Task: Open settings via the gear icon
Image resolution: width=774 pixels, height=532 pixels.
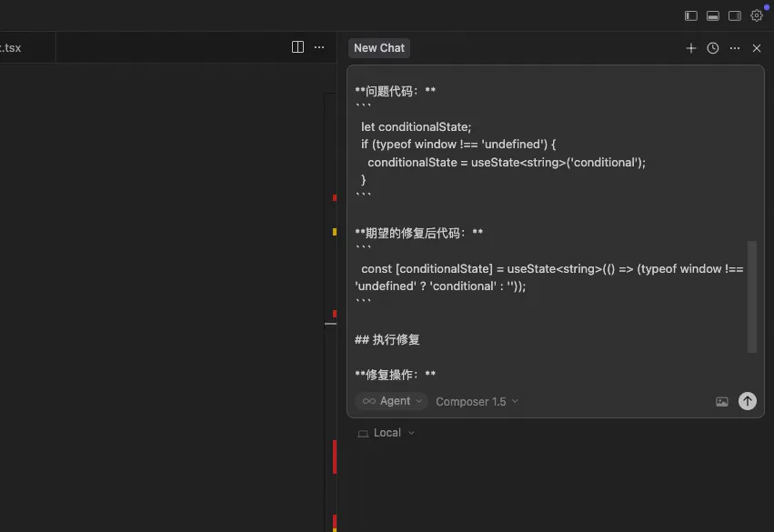Action: (x=757, y=15)
